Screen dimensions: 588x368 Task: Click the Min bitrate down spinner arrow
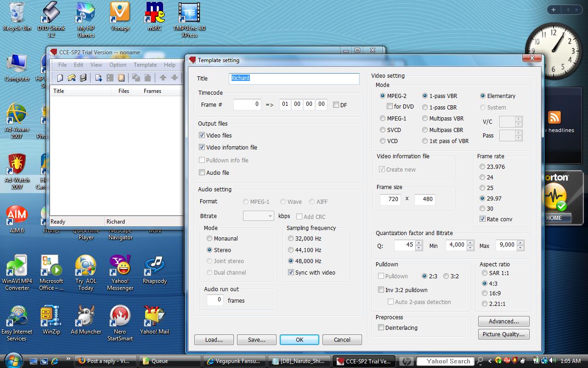click(471, 248)
